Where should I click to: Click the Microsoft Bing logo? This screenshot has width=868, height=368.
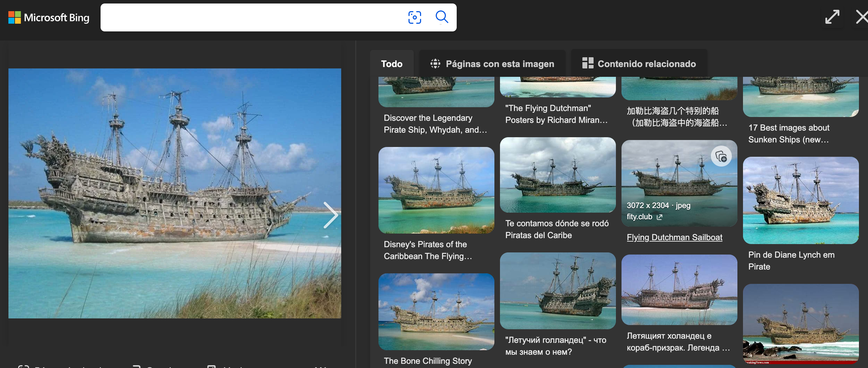coord(49,17)
